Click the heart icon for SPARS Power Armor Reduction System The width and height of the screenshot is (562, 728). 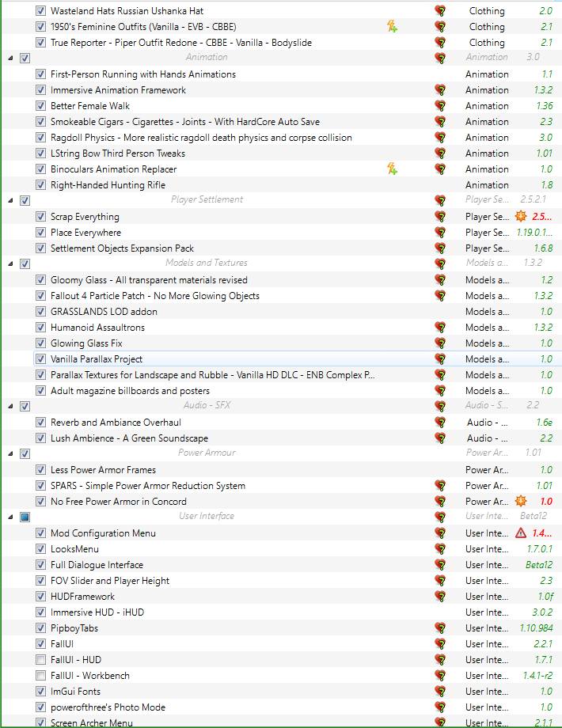440,486
